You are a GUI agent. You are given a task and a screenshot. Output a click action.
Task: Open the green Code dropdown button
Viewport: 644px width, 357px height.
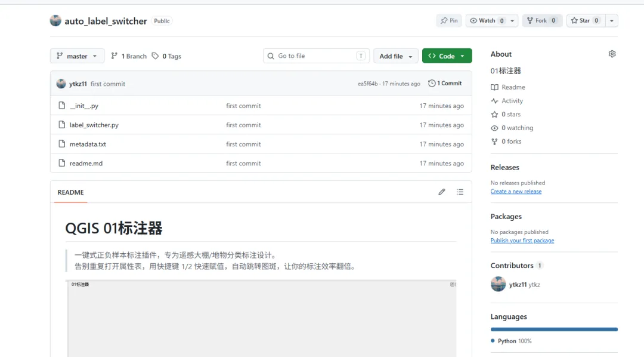tap(447, 56)
